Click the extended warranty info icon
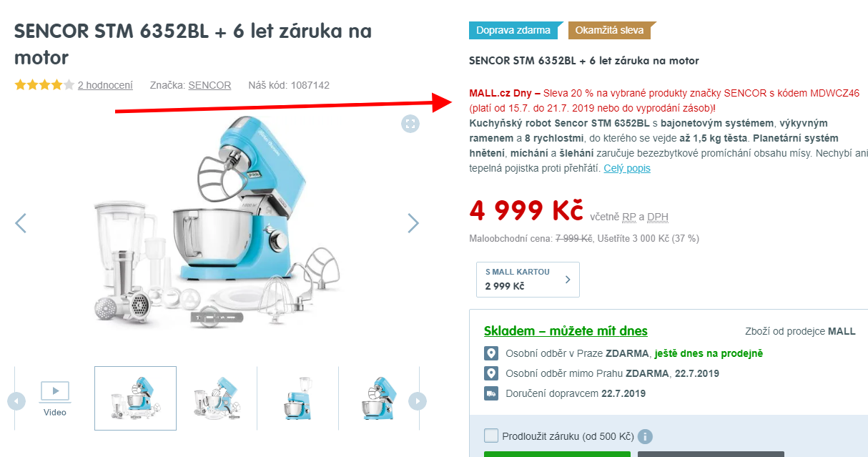Image resolution: width=868 pixels, height=457 pixels. [x=645, y=436]
